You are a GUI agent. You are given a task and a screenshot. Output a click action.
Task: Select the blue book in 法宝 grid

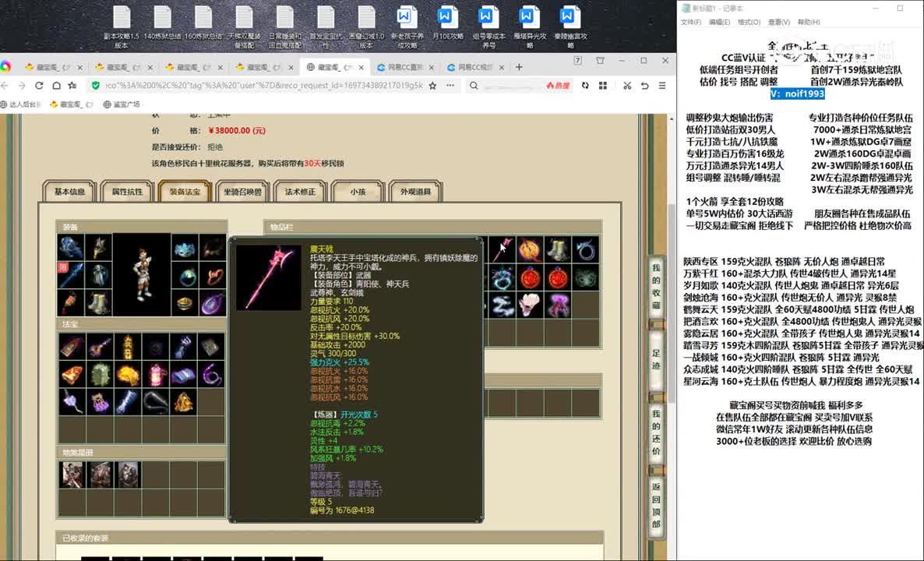point(183,375)
